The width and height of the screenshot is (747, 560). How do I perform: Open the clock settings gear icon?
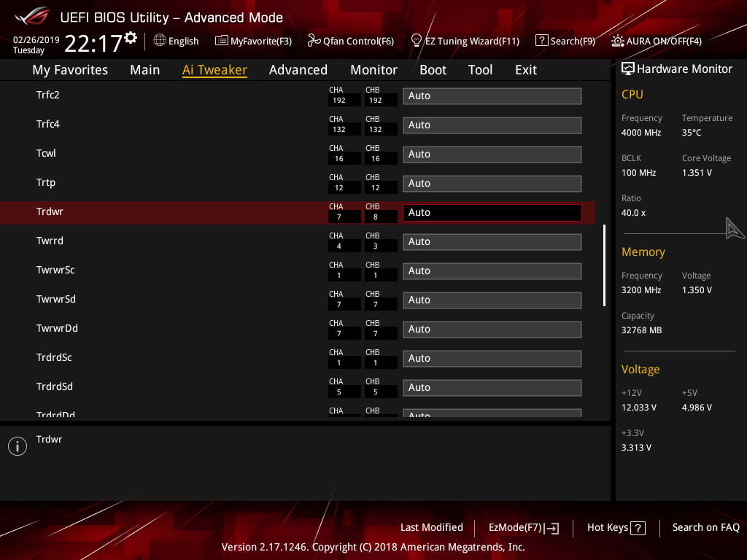tap(131, 38)
